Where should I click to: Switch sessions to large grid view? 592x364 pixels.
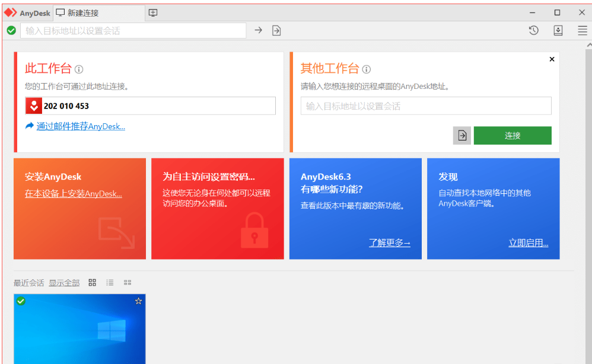(92, 282)
